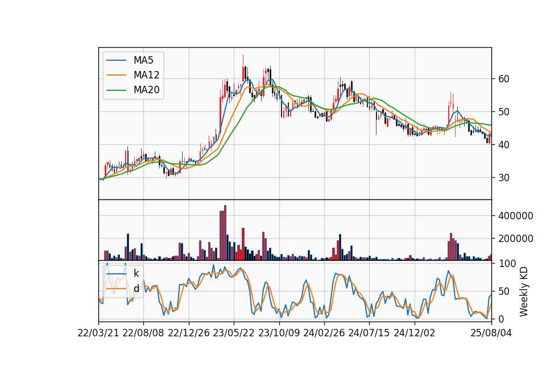Click the price axis value 40
The height and width of the screenshot is (392, 546).
[504, 145]
